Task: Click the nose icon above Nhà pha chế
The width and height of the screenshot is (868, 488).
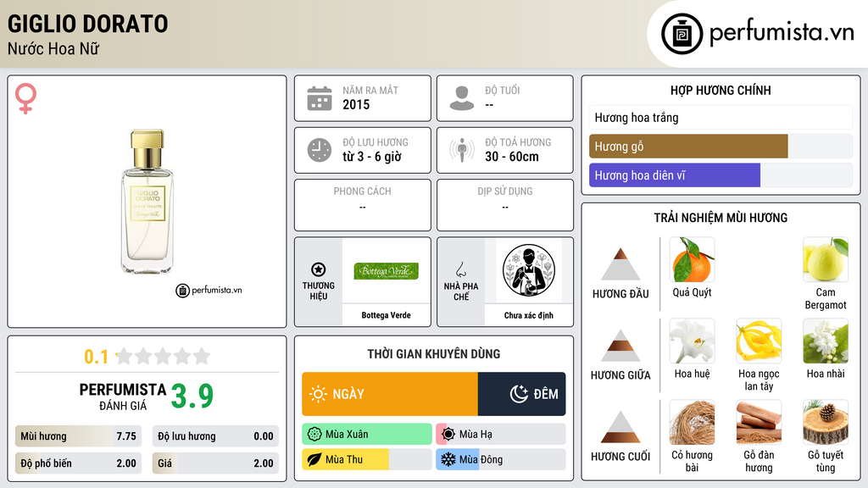Action: 460,269
